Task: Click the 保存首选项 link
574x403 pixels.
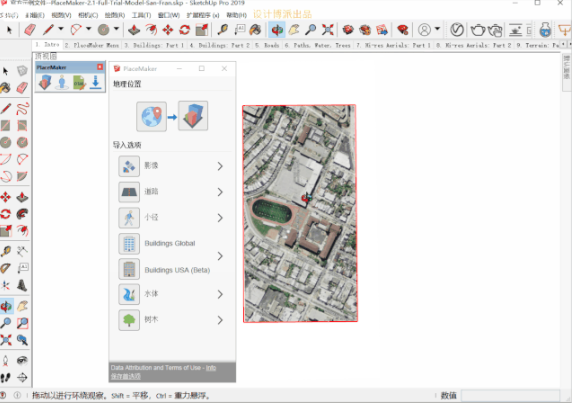Action: pos(126,376)
